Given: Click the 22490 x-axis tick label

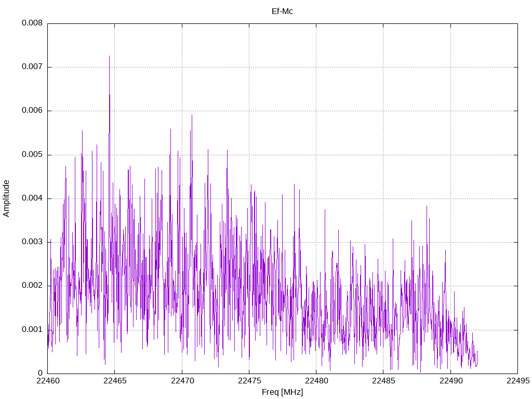Looking at the screenshot, I should click(x=450, y=381).
